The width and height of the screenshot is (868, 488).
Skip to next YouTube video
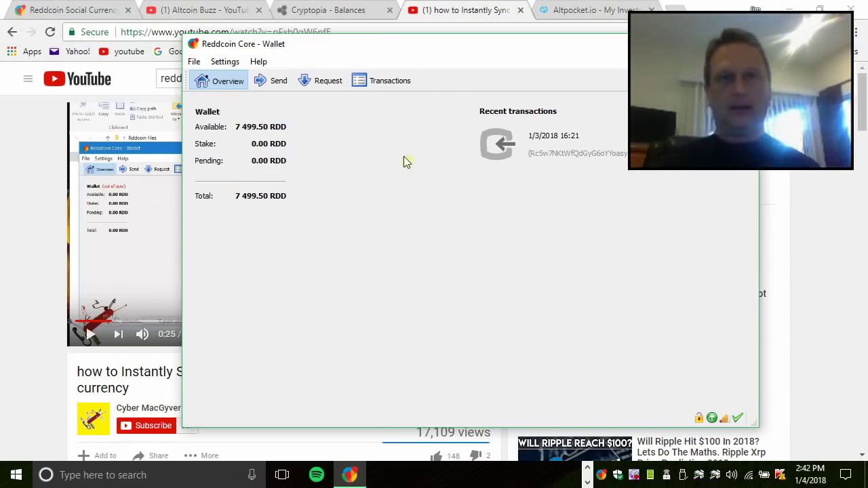click(118, 334)
